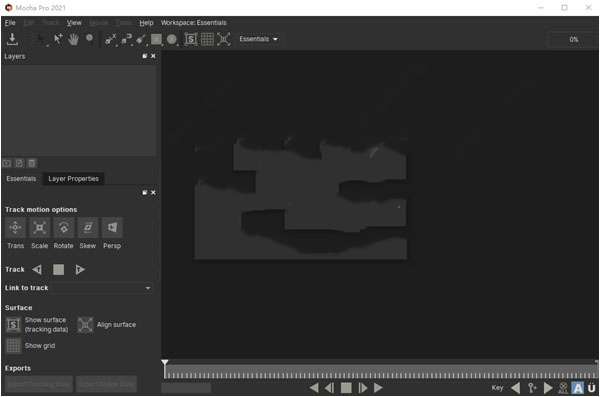Viewport: 600px width, 397px height.
Task: Choose the Bezier spline creation tool
Action: pyautogui.click(x=126, y=39)
